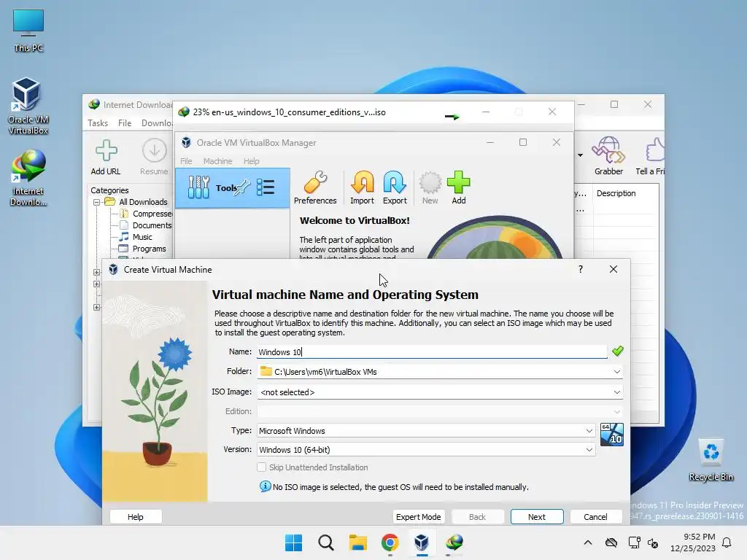Open Google Chrome from the taskbar
This screenshot has height=560, width=747.
[390, 542]
